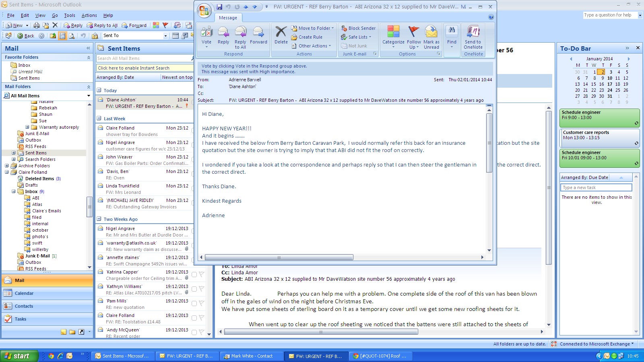This screenshot has height=362, width=644.
Task: Click Create Rule in the Actions group
Action: point(307,37)
